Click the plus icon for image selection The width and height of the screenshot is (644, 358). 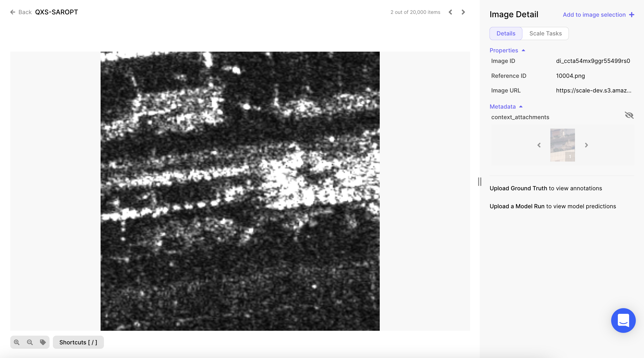tap(632, 15)
